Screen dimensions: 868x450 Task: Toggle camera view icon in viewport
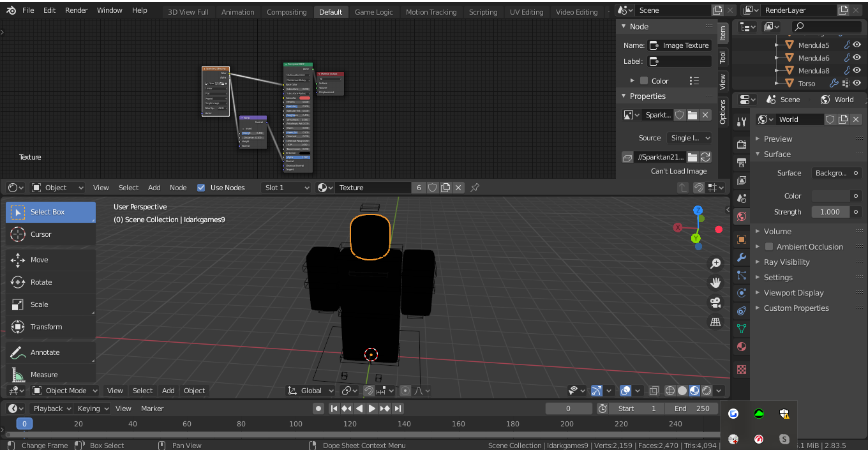point(715,303)
